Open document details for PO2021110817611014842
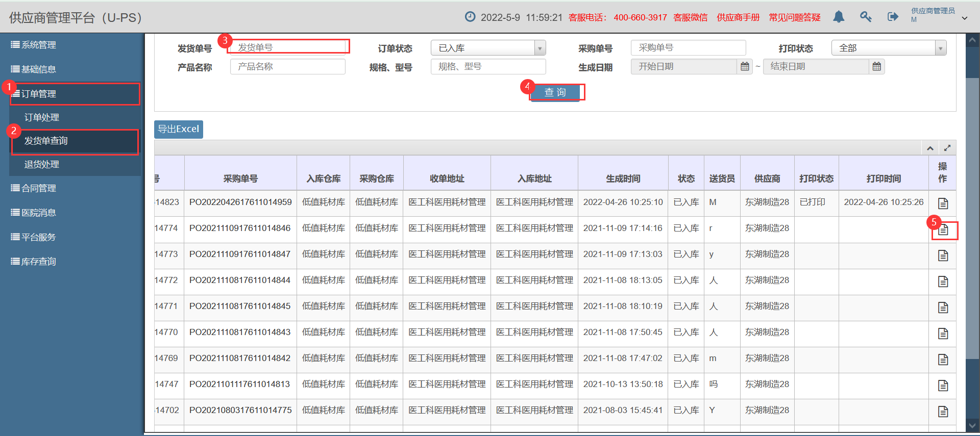The height and width of the screenshot is (436, 980). click(943, 360)
